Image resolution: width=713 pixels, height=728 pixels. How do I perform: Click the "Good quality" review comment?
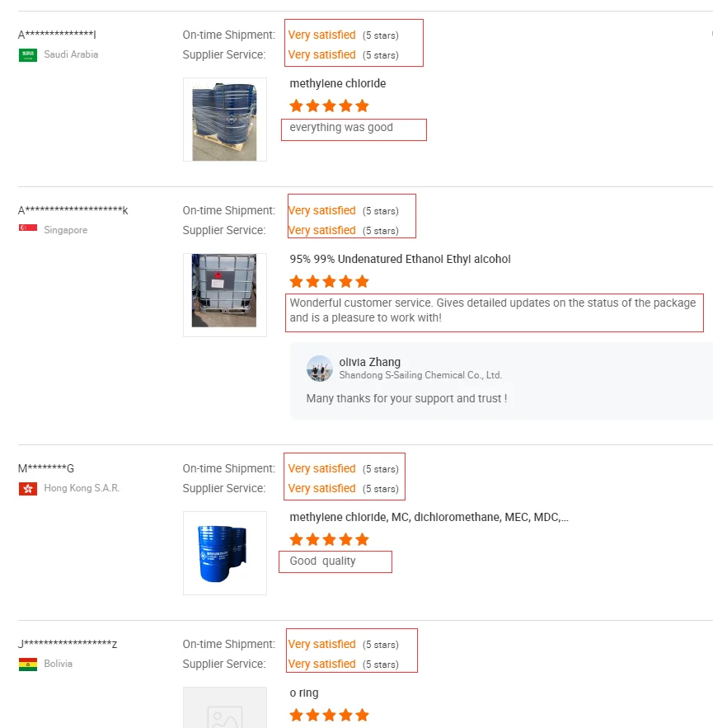coord(322,561)
